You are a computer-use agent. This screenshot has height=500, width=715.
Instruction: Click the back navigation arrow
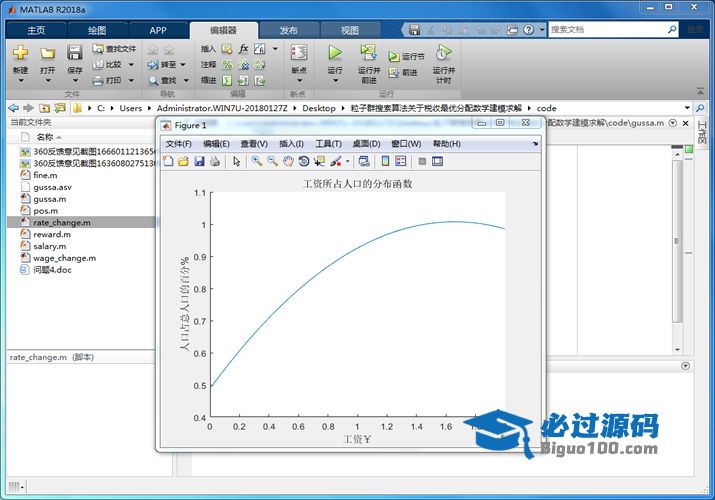click(x=14, y=108)
